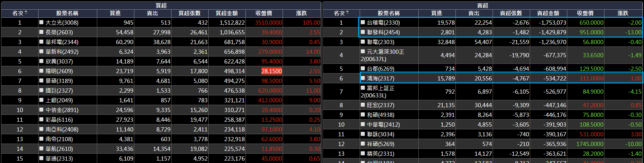
Task: Open stock 華新科(2492)
Action: click(62, 52)
